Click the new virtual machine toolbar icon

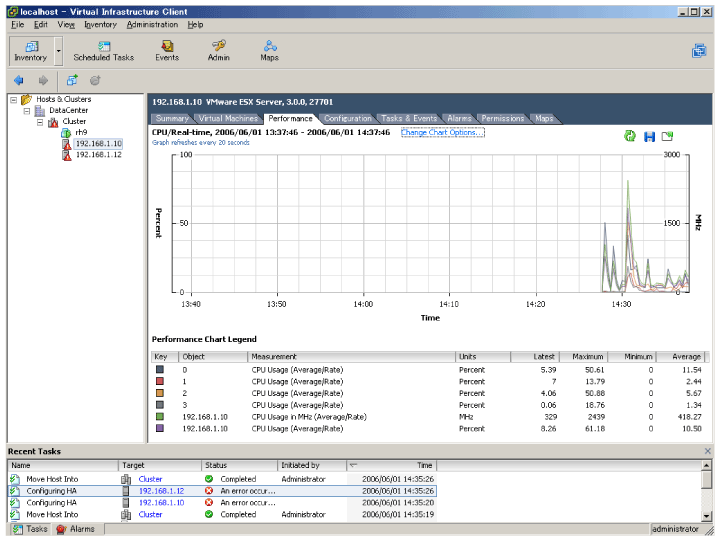tap(72, 80)
